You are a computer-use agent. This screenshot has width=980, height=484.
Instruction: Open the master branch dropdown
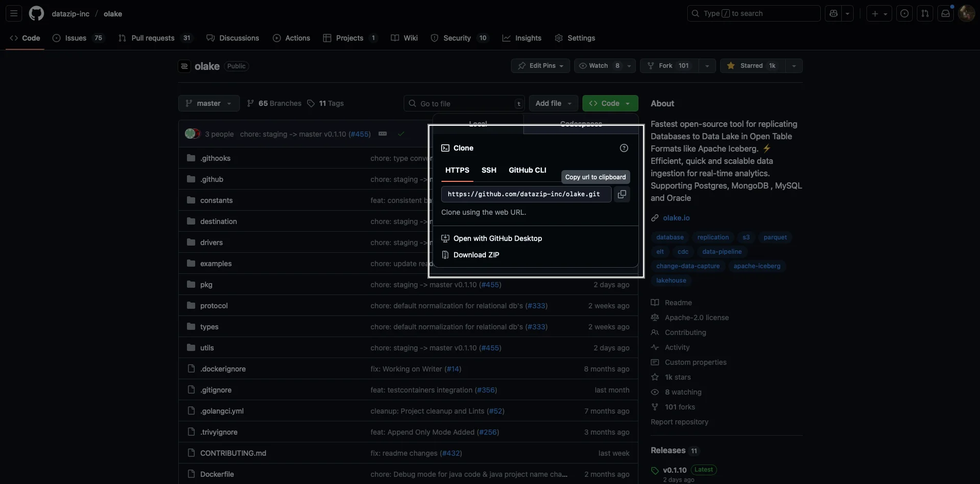[x=209, y=103]
